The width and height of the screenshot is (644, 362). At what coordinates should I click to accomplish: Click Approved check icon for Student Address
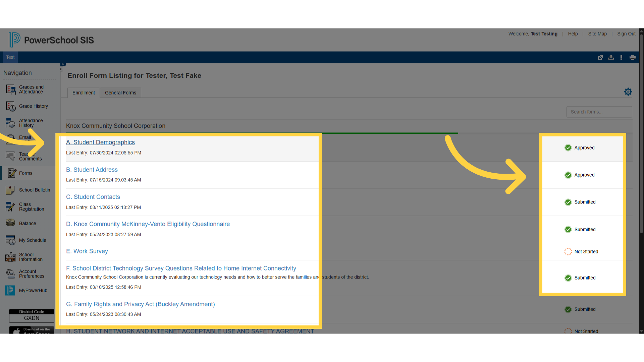coord(568,175)
